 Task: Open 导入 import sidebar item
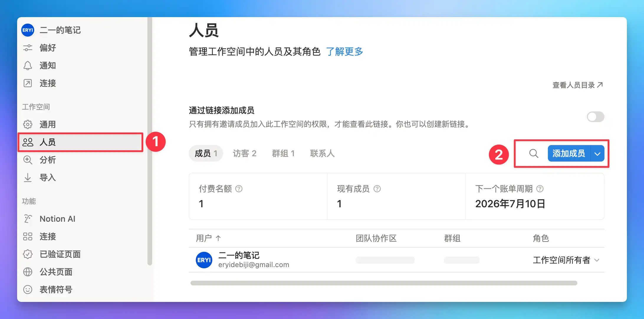[47, 177]
